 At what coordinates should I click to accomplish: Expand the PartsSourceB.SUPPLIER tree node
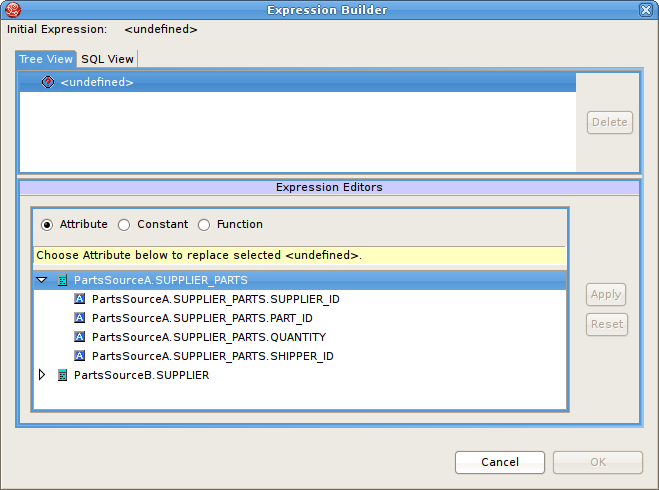(42, 375)
